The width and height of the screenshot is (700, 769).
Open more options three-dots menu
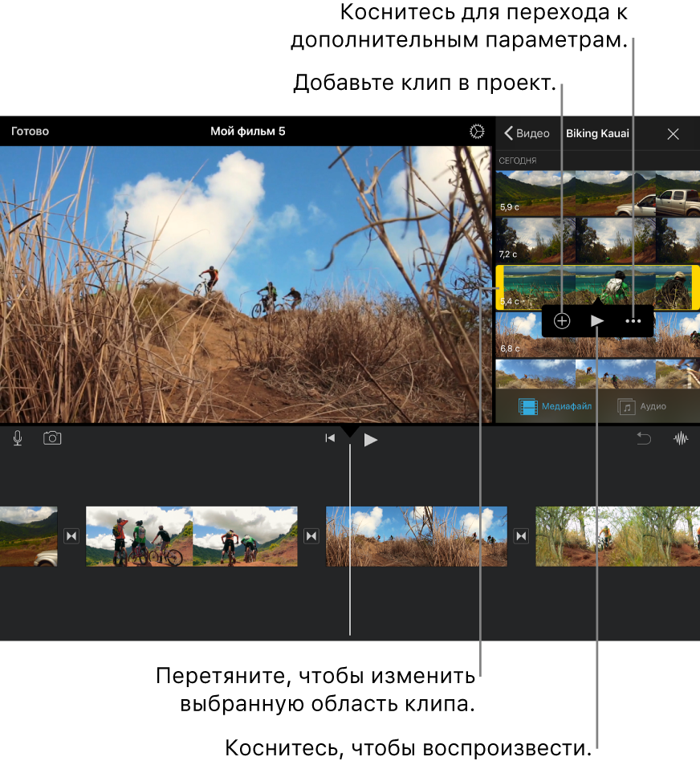click(x=633, y=321)
